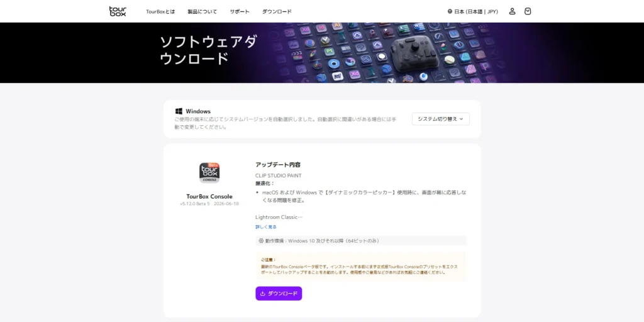Click the アップデート内容 heading
Image resolution: width=644 pixels, height=322 pixels.
(x=277, y=165)
